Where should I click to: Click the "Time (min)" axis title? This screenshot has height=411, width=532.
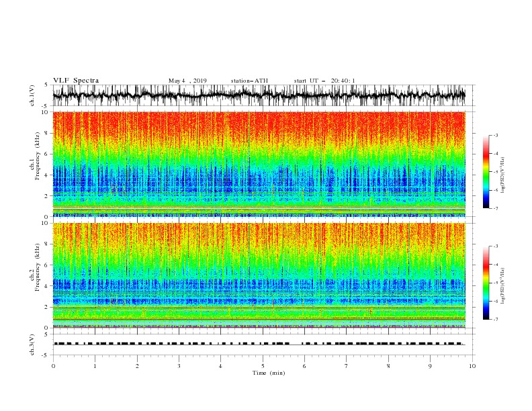click(x=269, y=373)
